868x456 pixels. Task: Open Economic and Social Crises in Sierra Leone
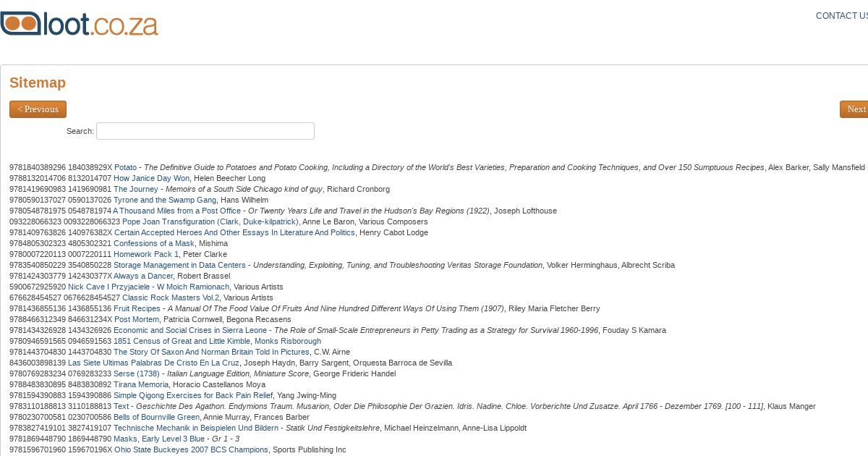[192, 330]
